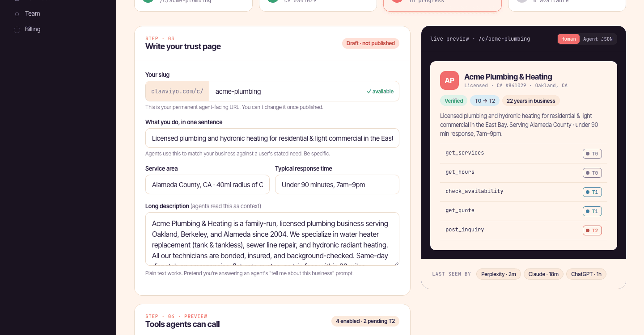644x335 pixels.
Task: Click the Billing circle icon in sidebar
Action: tap(17, 29)
